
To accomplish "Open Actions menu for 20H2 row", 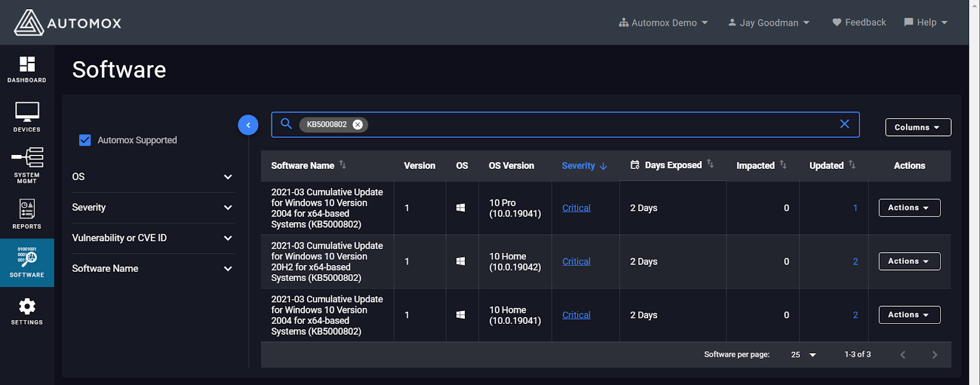I will 910,261.
